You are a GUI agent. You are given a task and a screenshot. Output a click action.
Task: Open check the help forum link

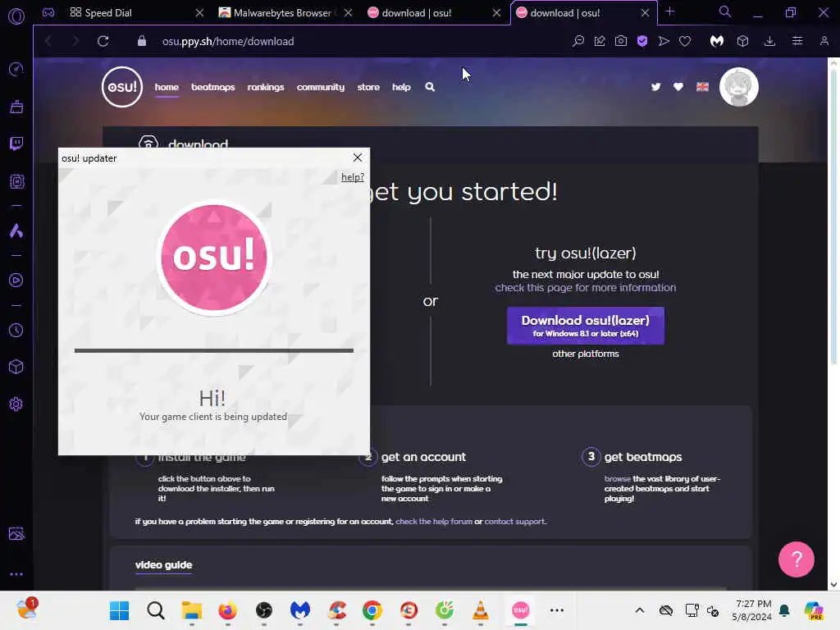[434, 521]
